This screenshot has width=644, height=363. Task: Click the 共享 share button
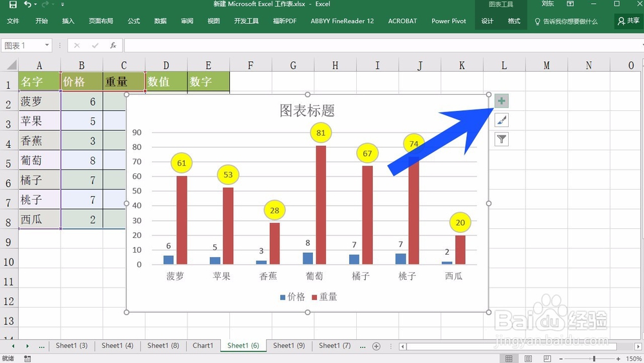(x=629, y=21)
